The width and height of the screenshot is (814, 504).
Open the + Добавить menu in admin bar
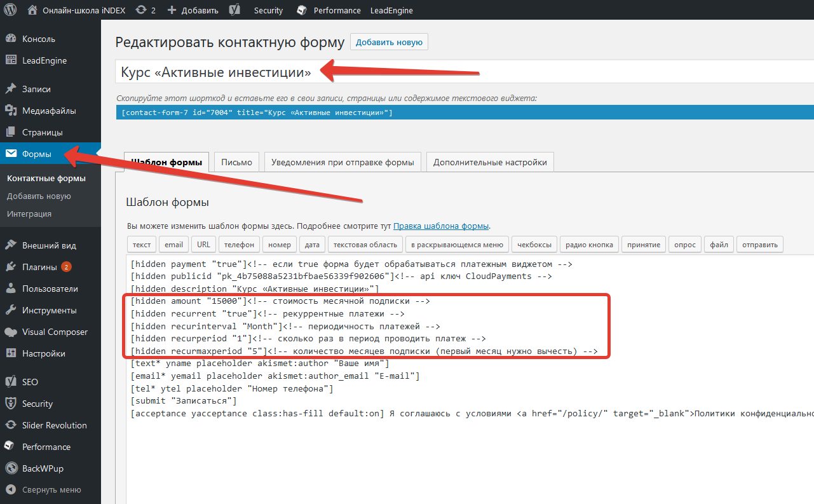click(193, 10)
